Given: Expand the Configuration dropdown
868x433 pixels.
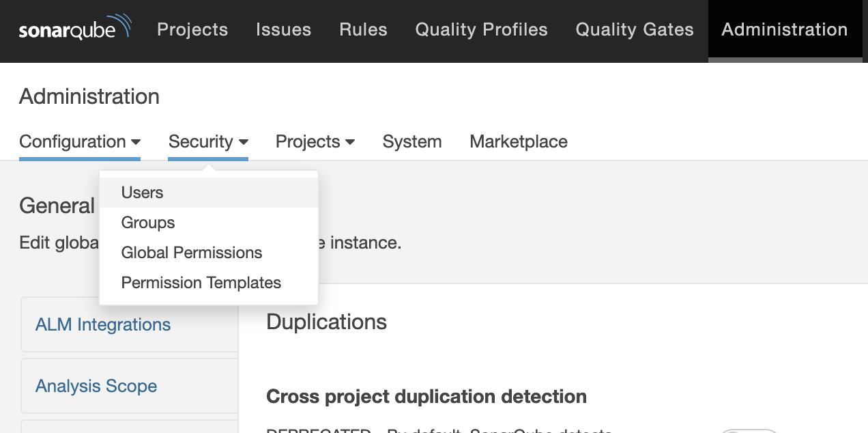Looking at the screenshot, I should 80,141.
